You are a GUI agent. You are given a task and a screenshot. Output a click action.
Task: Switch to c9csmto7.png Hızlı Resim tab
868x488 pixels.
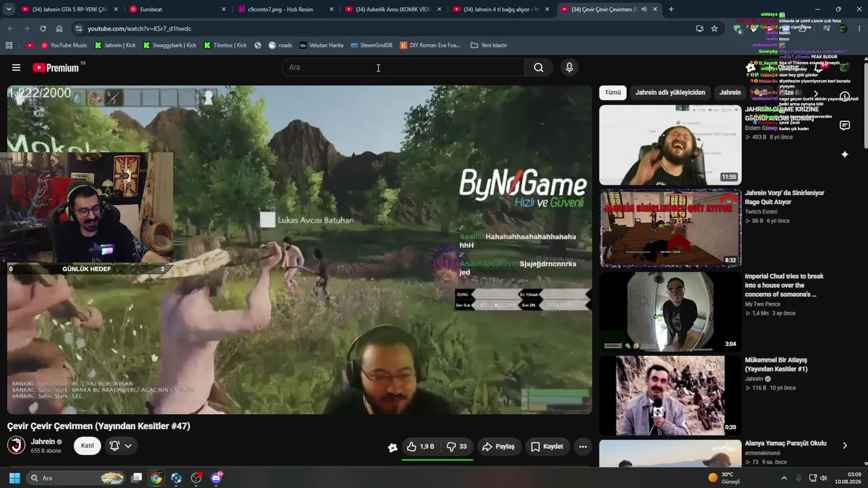click(285, 9)
